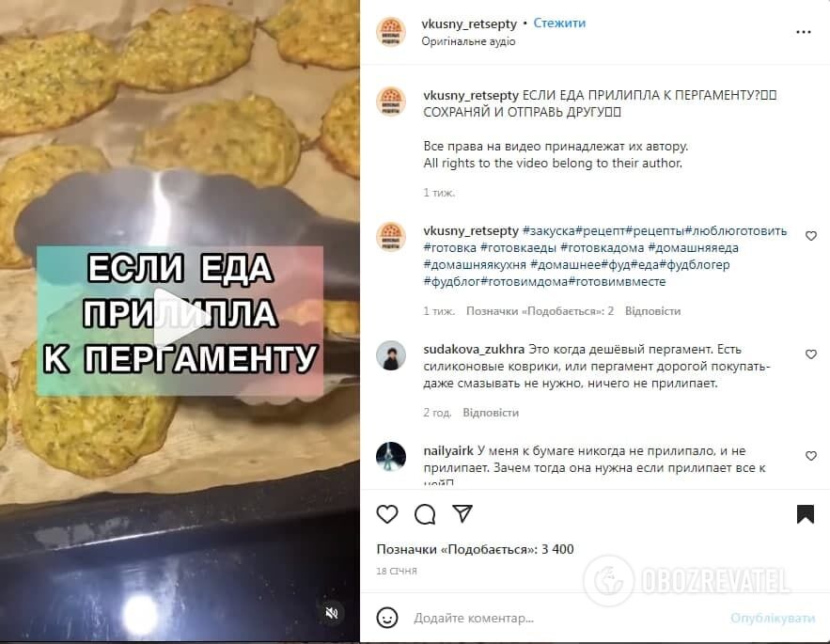Like the nailyairk comment heart
Viewport: 830px width, 644px height.
coord(810,455)
